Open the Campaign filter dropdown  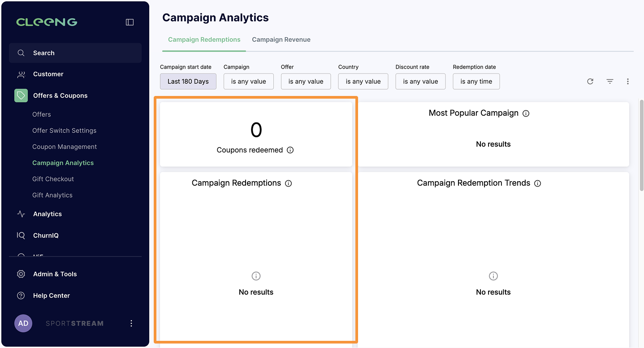coord(249,82)
